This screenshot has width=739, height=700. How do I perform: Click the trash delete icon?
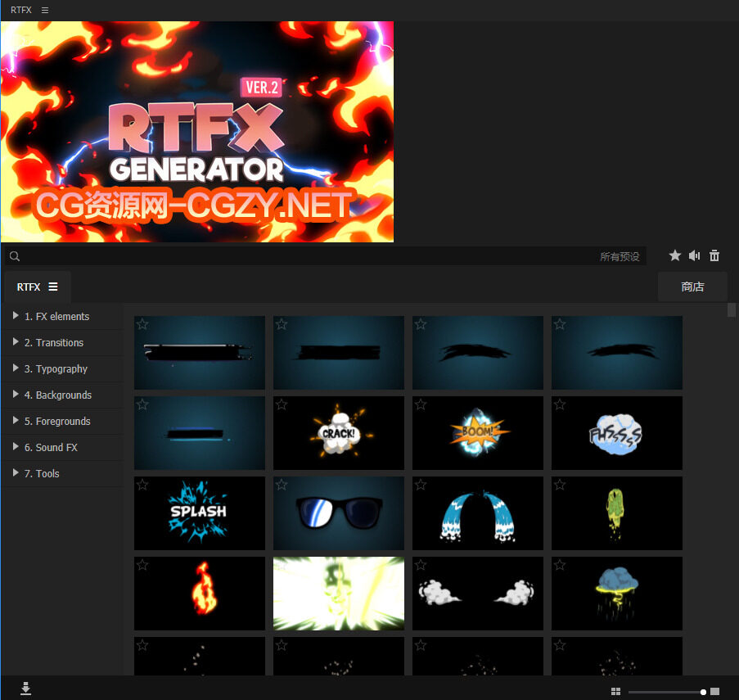pyautogui.click(x=714, y=256)
